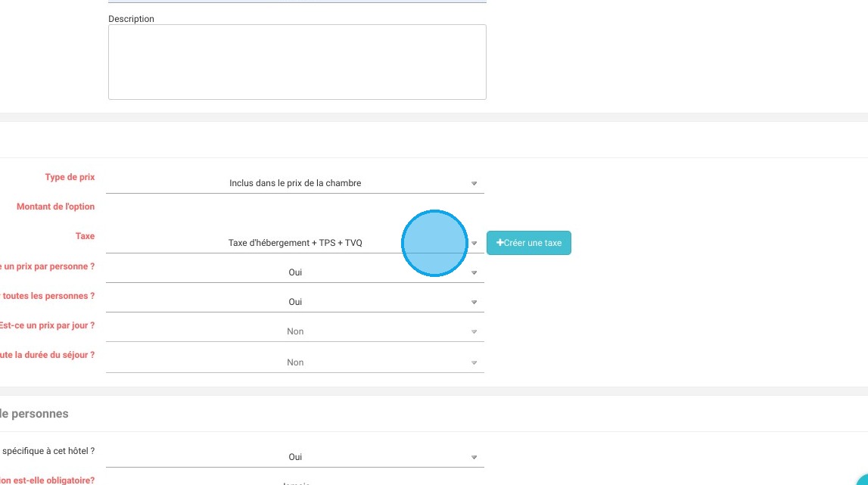Viewport: 868px width, 485px height.
Task: Open the toutes les personnes 'Oui' dropdown
Action: [x=295, y=302]
